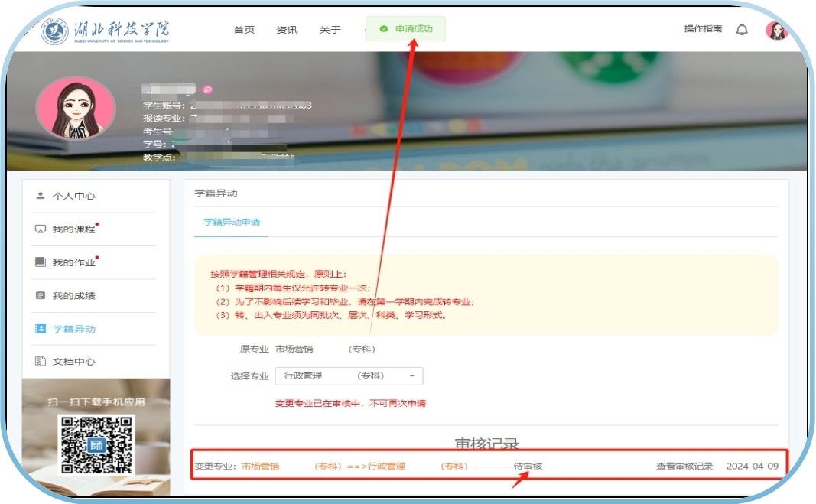Open 资讯 in the top navigation
The width and height of the screenshot is (816, 504).
pyautogui.click(x=287, y=30)
